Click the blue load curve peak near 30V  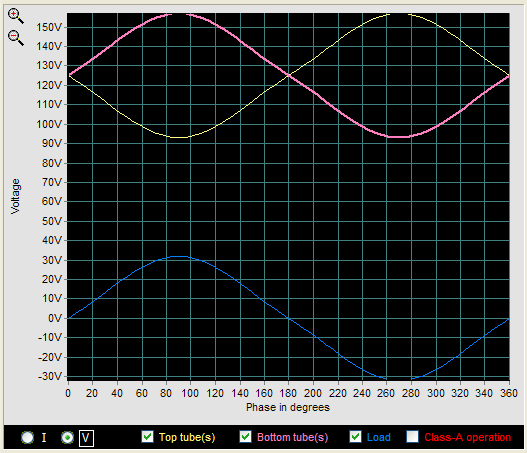click(x=180, y=256)
